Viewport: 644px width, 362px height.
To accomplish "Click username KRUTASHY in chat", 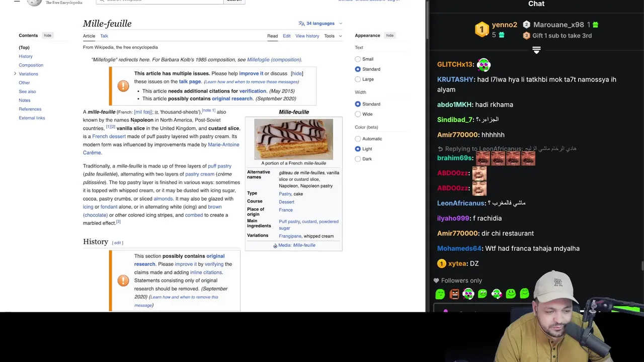I will point(455,79).
